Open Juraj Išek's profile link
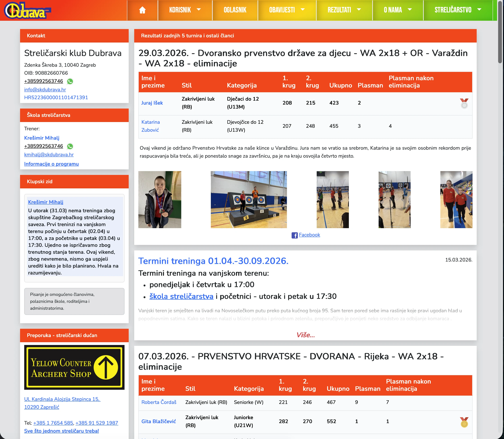Image resolution: width=504 pixels, height=439 pixels. (x=152, y=103)
